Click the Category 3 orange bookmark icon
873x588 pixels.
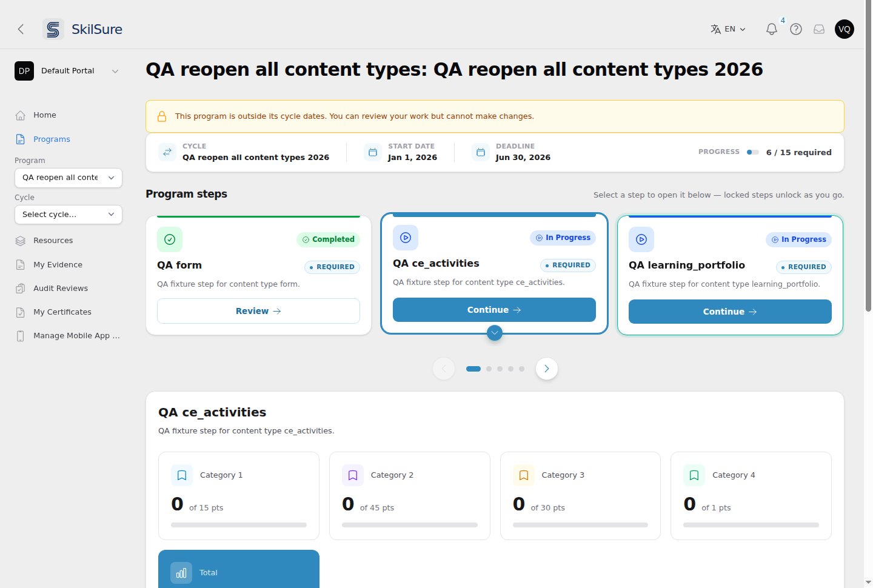pos(524,475)
